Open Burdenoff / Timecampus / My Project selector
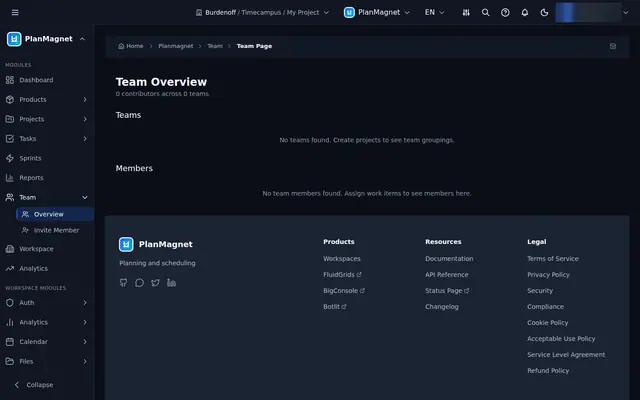Viewport: 640px width, 400px height. click(x=262, y=12)
